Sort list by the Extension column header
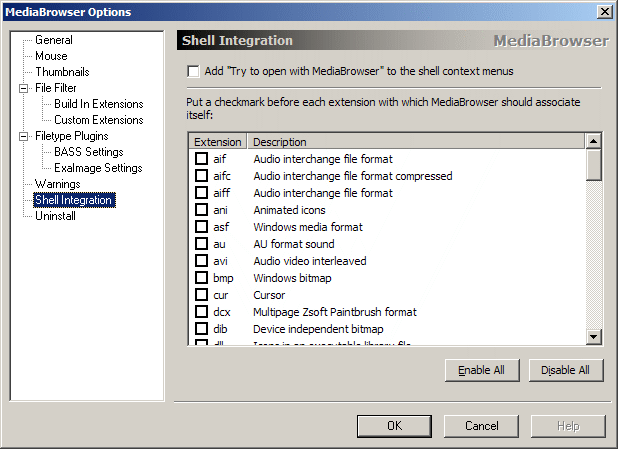Viewport: 618px width, 449px height. point(218,142)
